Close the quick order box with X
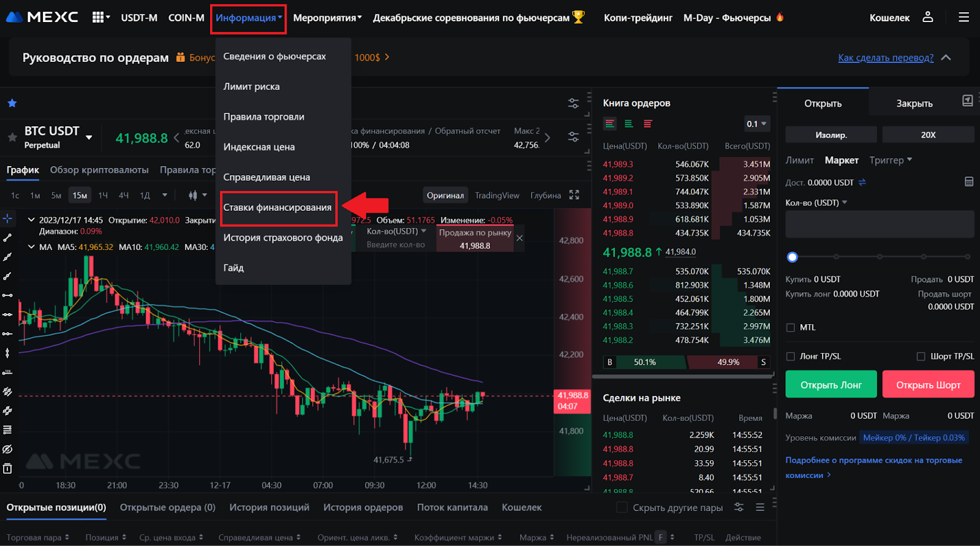 519,238
